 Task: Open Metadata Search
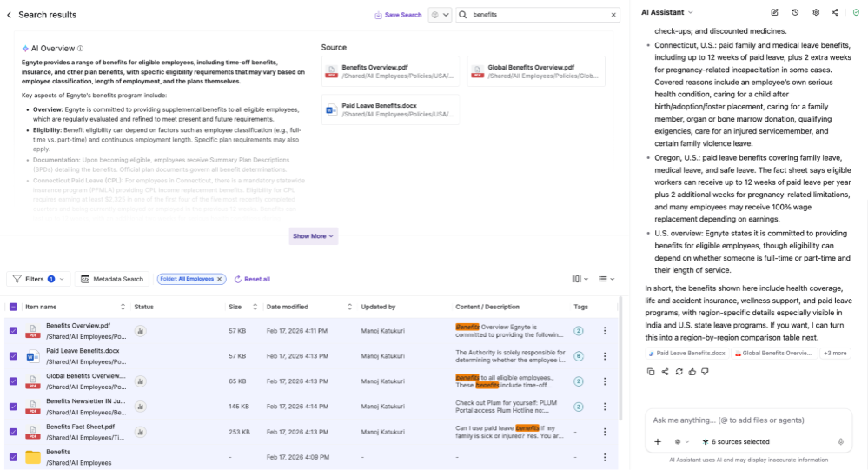(112, 279)
